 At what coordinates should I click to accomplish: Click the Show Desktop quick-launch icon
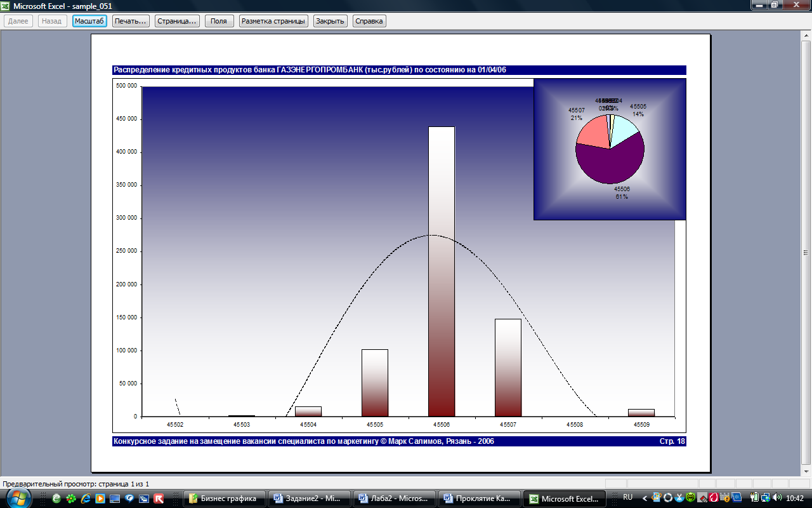[x=115, y=498]
